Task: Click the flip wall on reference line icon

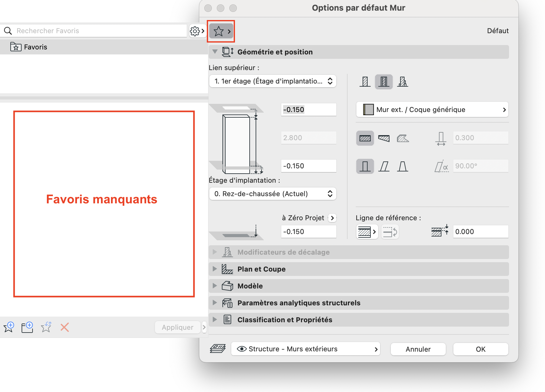Action: click(390, 232)
